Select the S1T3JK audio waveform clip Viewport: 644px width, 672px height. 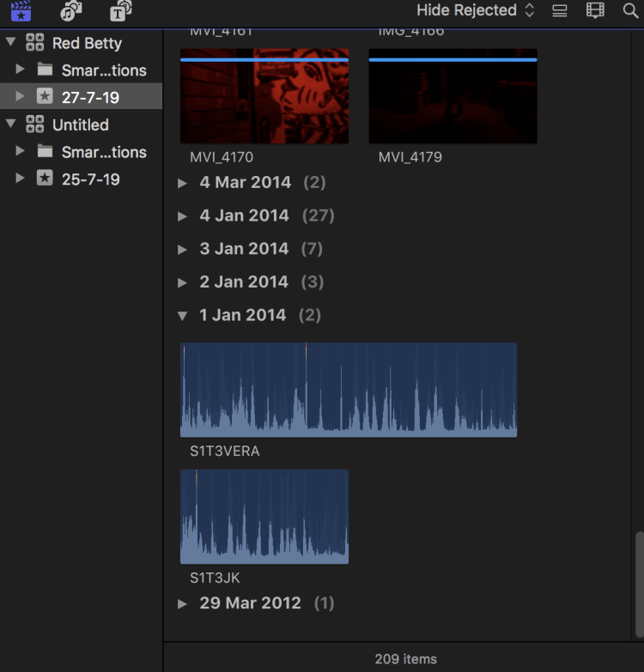264,517
